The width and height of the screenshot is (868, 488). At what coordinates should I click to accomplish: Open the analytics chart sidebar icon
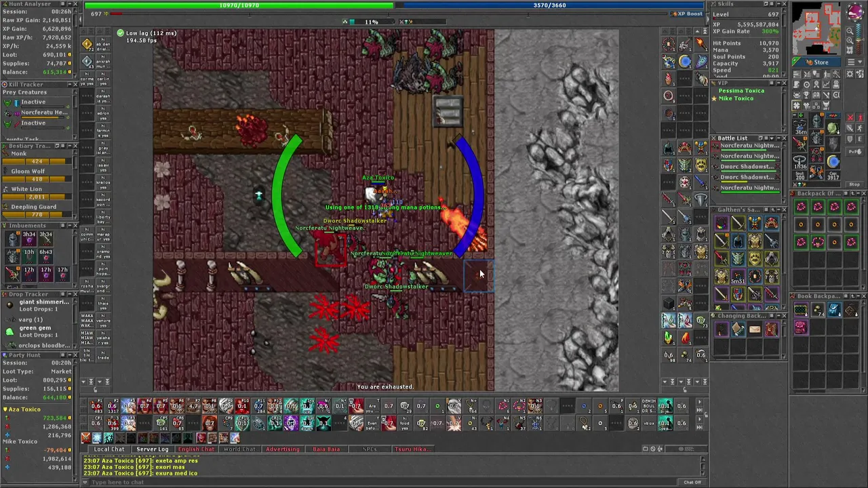pyautogui.click(x=827, y=85)
